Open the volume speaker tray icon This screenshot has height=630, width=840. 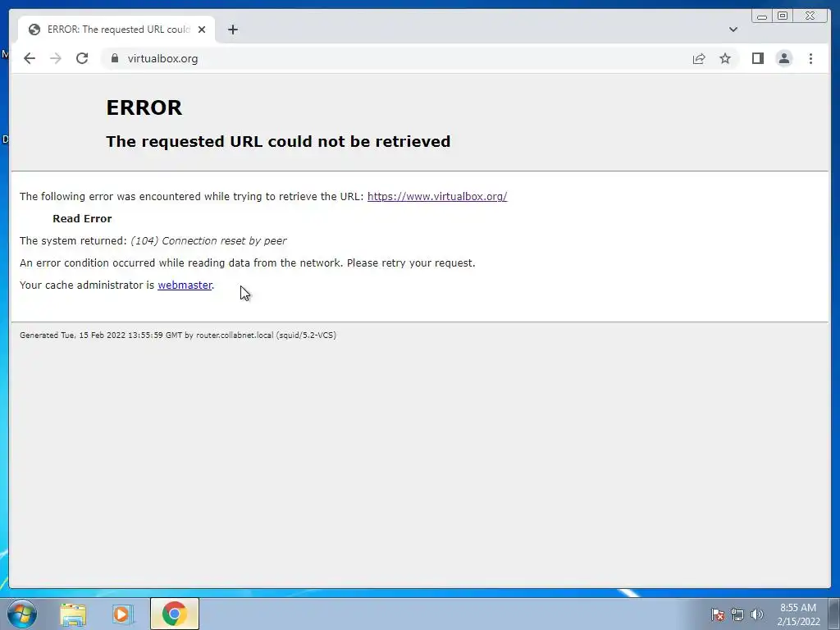[x=757, y=614]
